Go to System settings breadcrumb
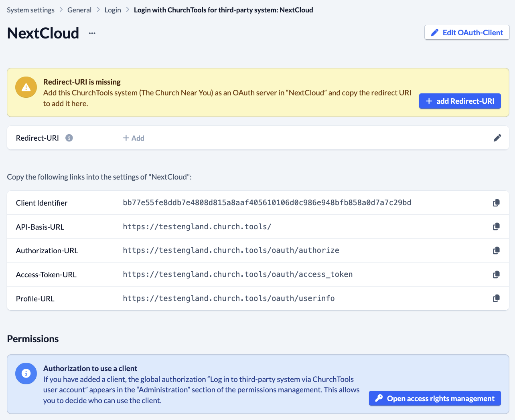This screenshot has height=420, width=515. pos(30,10)
